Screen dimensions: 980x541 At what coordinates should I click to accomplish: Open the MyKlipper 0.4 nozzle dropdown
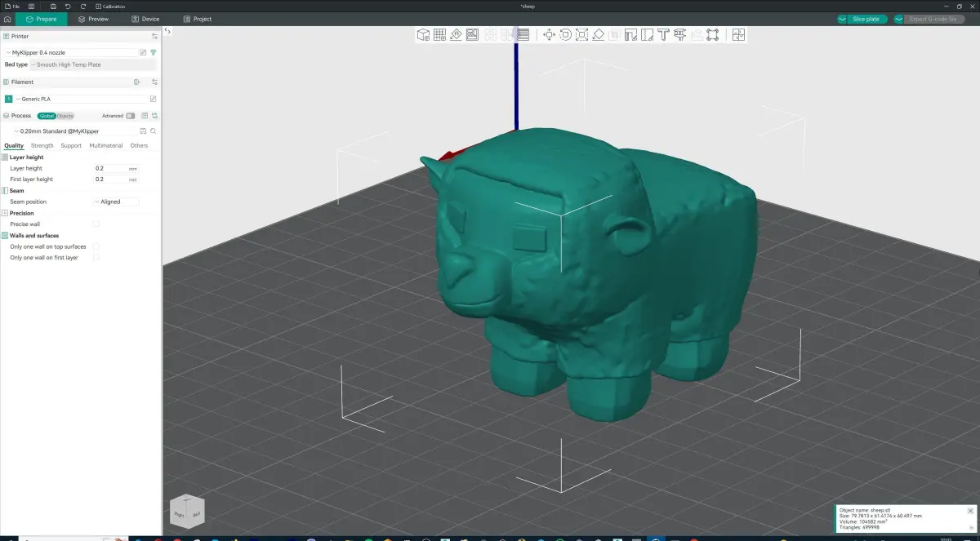coord(72,52)
